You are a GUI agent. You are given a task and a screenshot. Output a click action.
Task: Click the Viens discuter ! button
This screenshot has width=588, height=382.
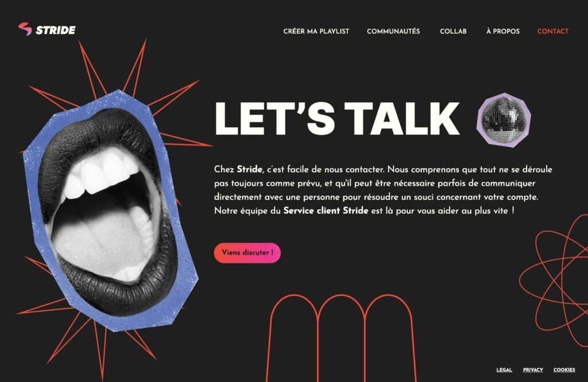pos(247,253)
